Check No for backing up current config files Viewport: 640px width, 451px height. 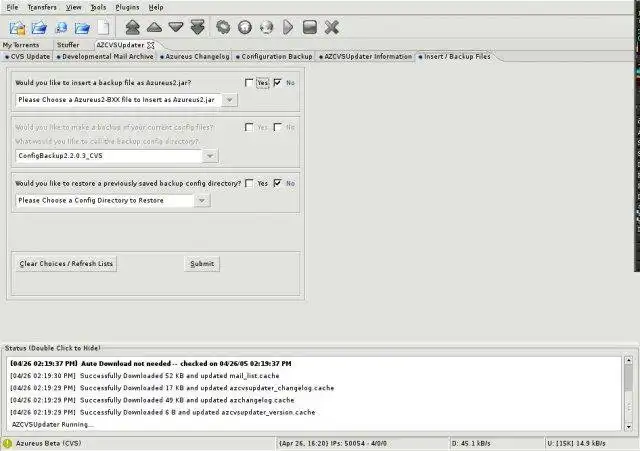point(278,127)
